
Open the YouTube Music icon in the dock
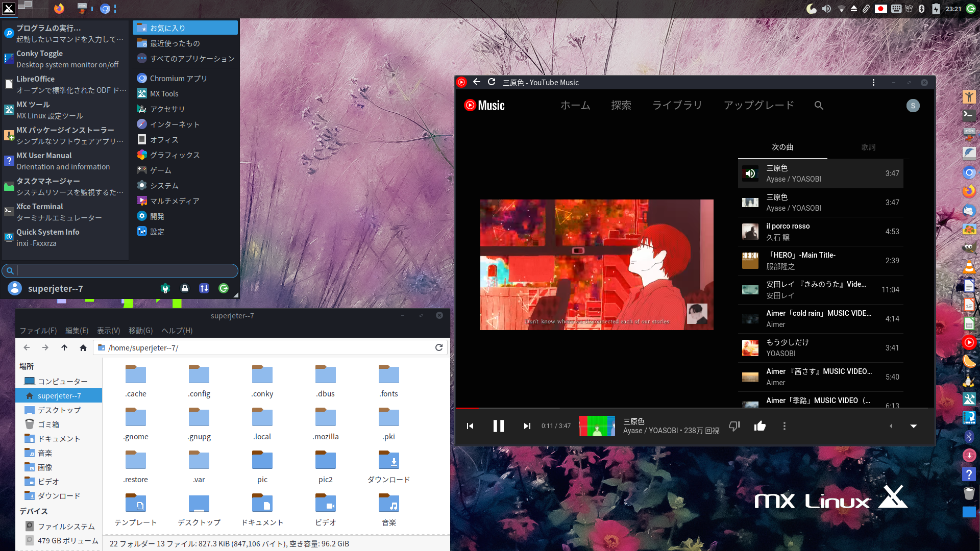pos(969,342)
